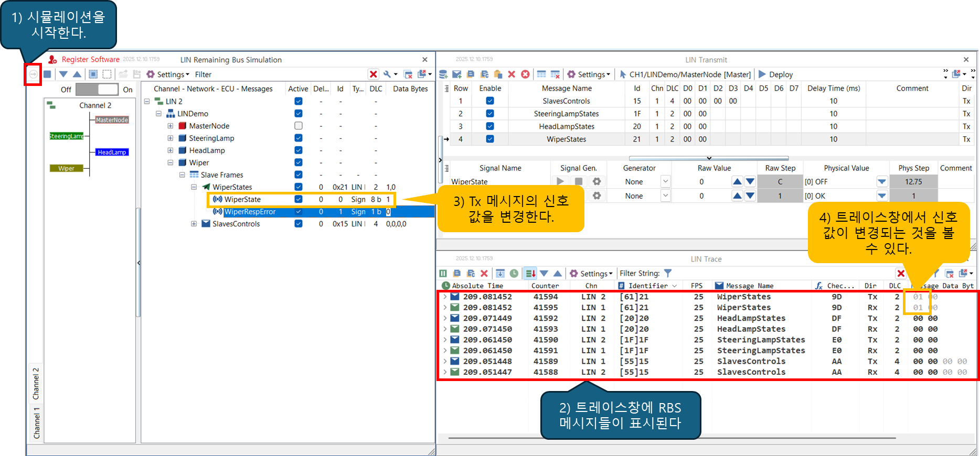
Task: Uncheck Active checkbox for LIN 2
Action: [299, 101]
